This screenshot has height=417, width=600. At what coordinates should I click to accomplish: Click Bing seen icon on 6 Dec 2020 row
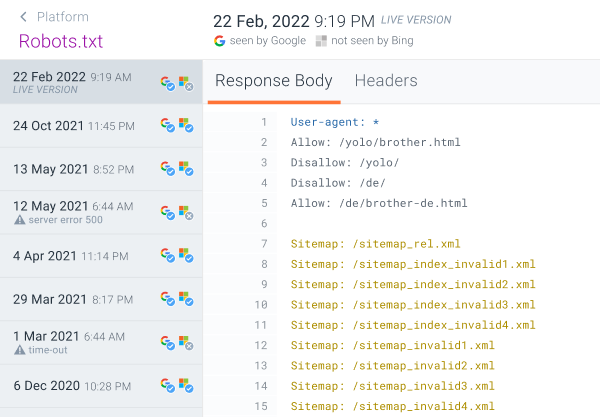click(x=186, y=385)
